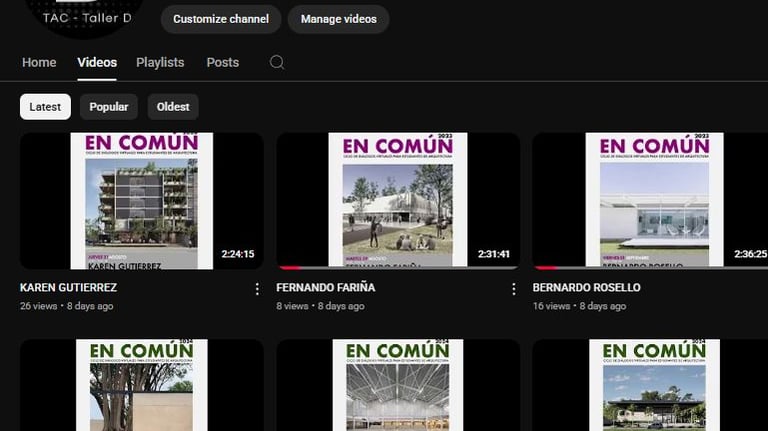Open the KAREN GUTIERREZ video thumbnail
The height and width of the screenshot is (431, 768).
[x=142, y=201]
